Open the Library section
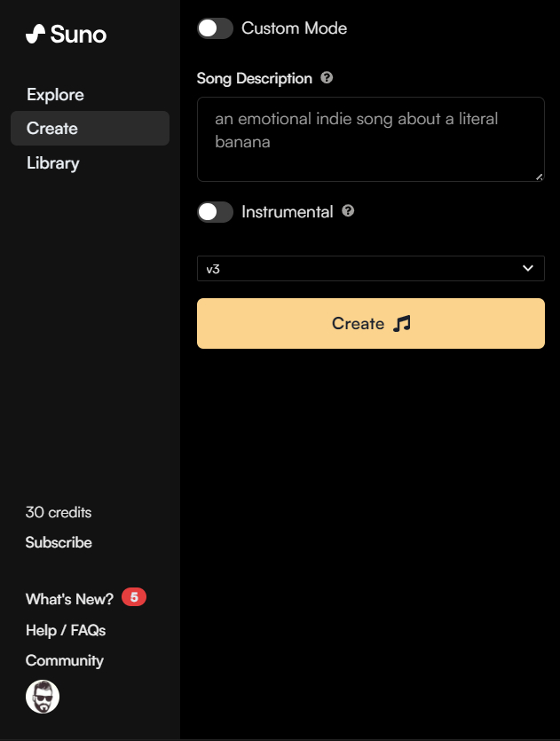Screen dimensions: 560x741 [53, 163]
